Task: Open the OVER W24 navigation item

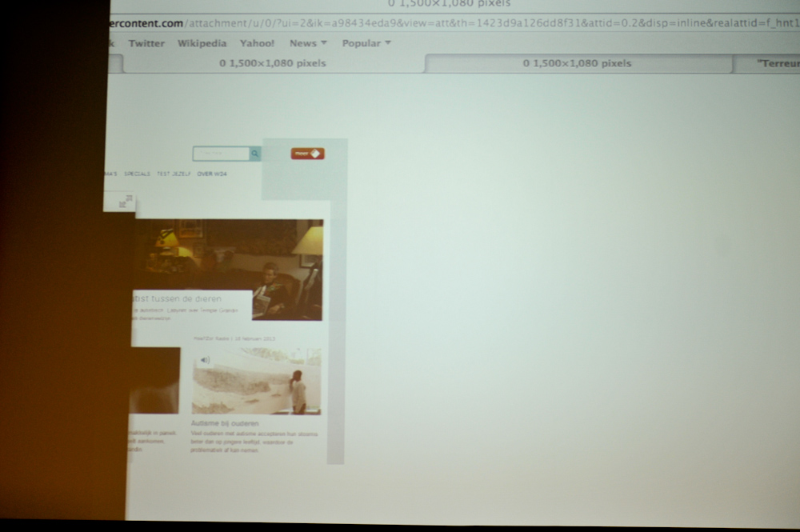Action: pyautogui.click(x=212, y=174)
